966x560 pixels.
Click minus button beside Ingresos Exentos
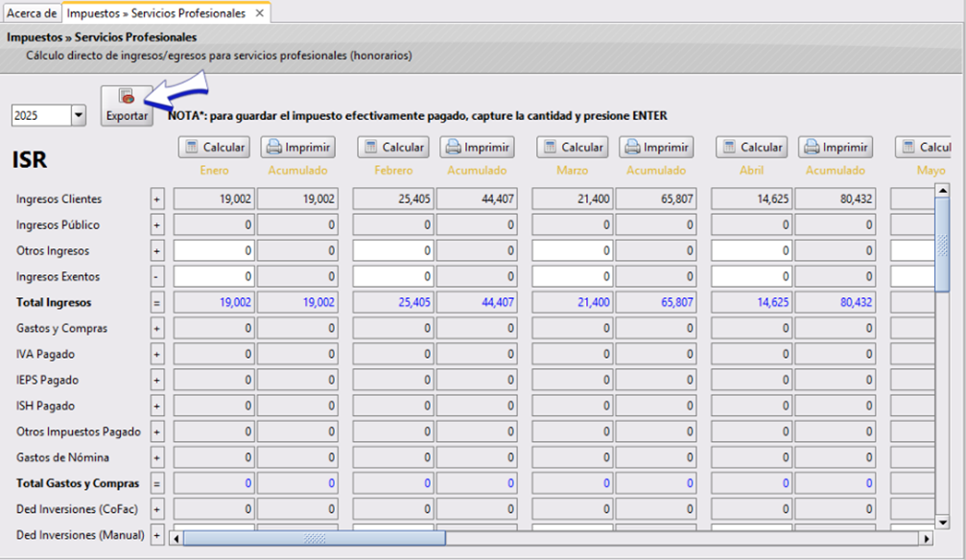157,277
